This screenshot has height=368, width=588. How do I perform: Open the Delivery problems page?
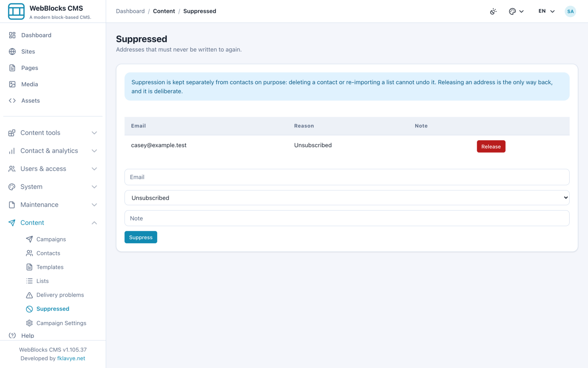60,295
